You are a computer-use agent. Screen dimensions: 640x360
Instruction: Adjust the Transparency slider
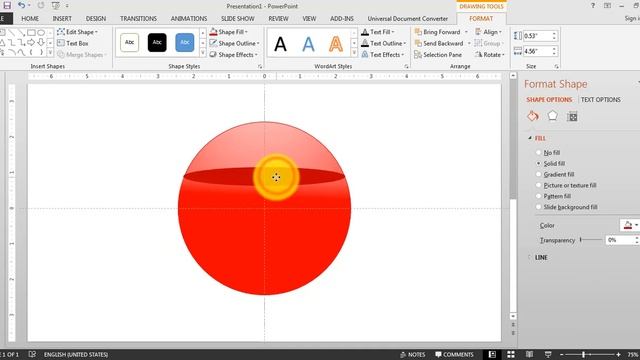[x=591, y=240]
